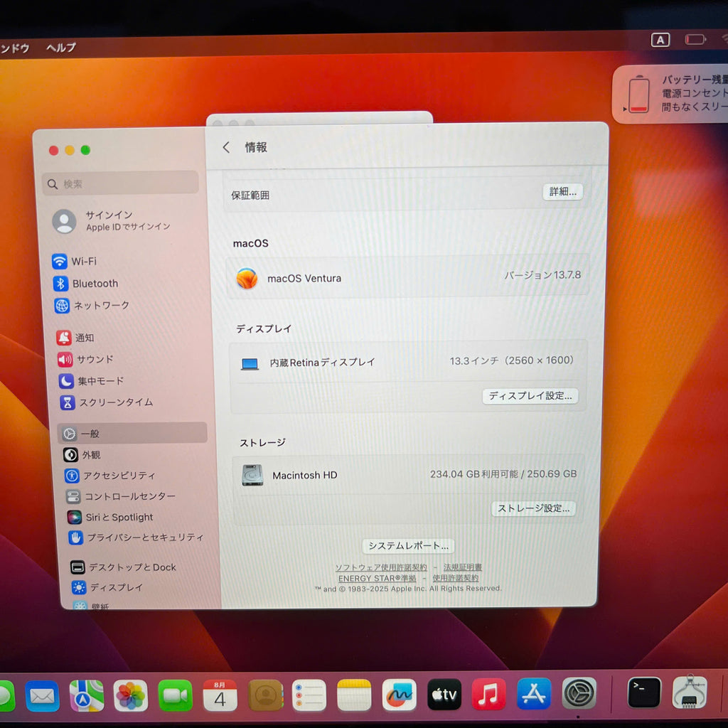728x728 pixels.
Task: Open the ソフトウェア使用許諾契約 link
Action: 381,567
